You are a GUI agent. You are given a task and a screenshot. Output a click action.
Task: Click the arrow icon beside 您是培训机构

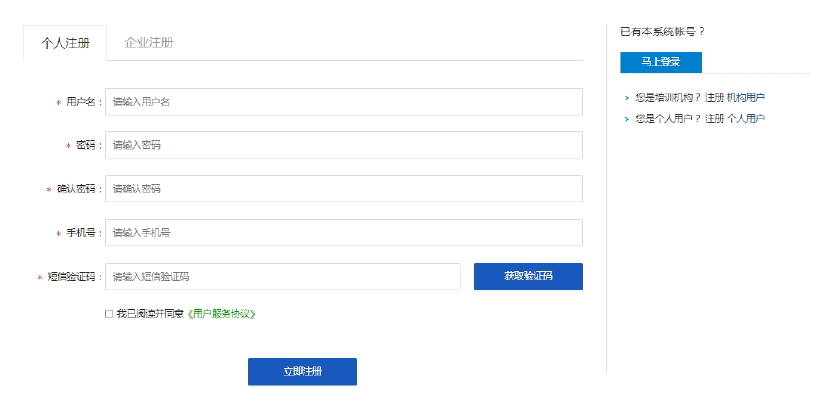[626, 98]
